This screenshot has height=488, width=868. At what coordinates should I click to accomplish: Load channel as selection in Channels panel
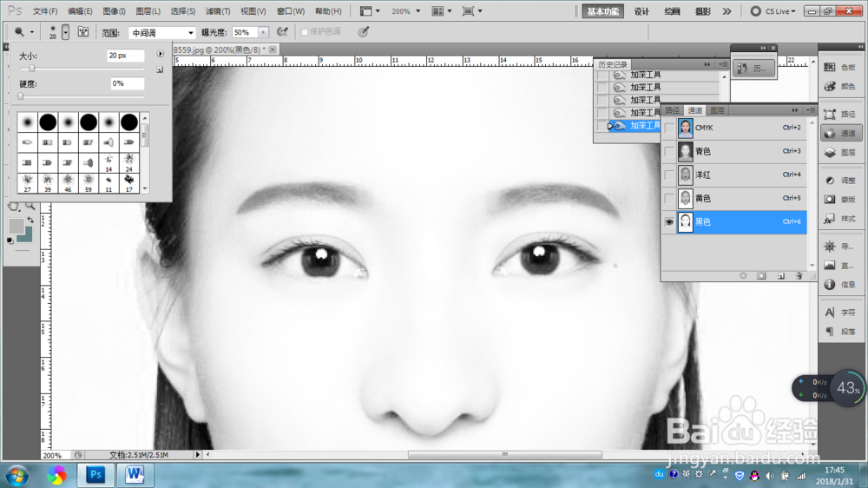[743, 276]
